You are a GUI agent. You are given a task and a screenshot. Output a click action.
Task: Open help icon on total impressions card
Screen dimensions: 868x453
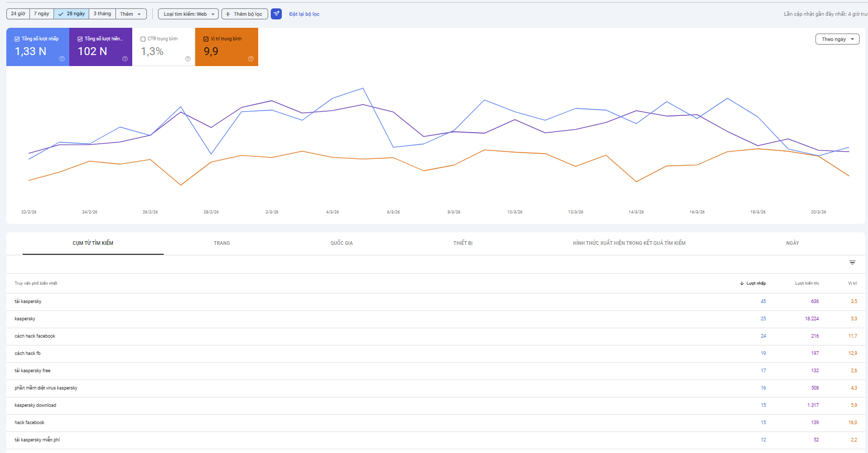tap(125, 59)
